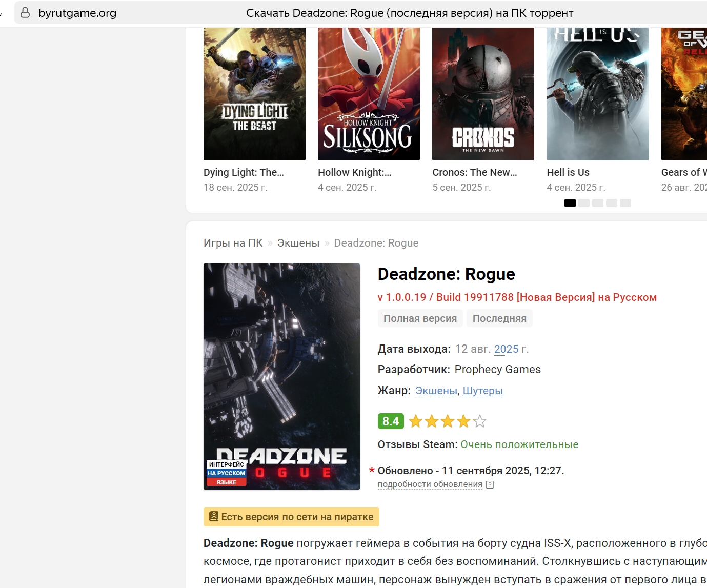
Task: Rate the game five stars
Action: pos(479,421)
